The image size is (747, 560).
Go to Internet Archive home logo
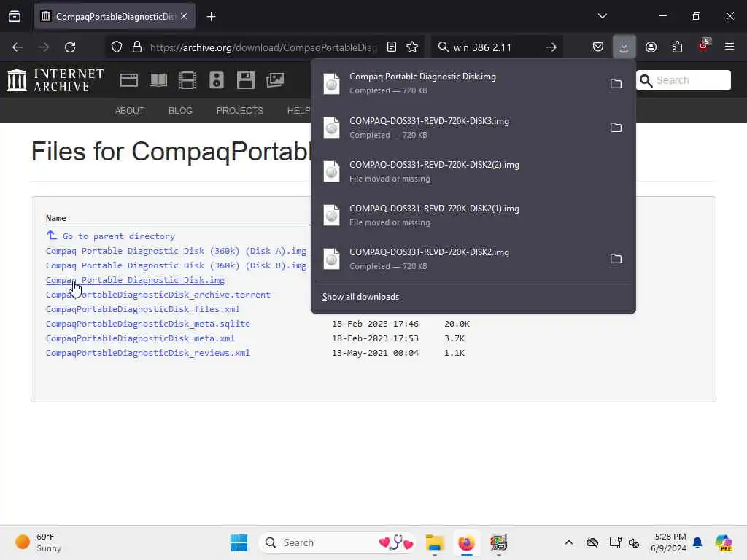point(55,80)
